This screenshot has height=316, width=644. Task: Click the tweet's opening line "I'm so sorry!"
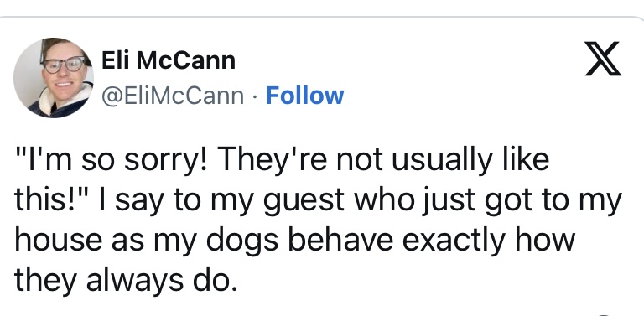pyautogui.click(x=107, y=159)
